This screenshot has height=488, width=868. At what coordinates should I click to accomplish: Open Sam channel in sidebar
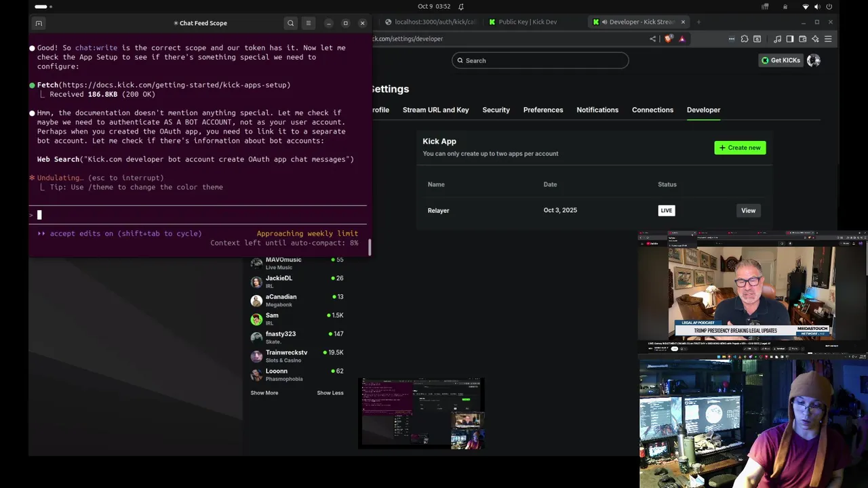point(297,319)
